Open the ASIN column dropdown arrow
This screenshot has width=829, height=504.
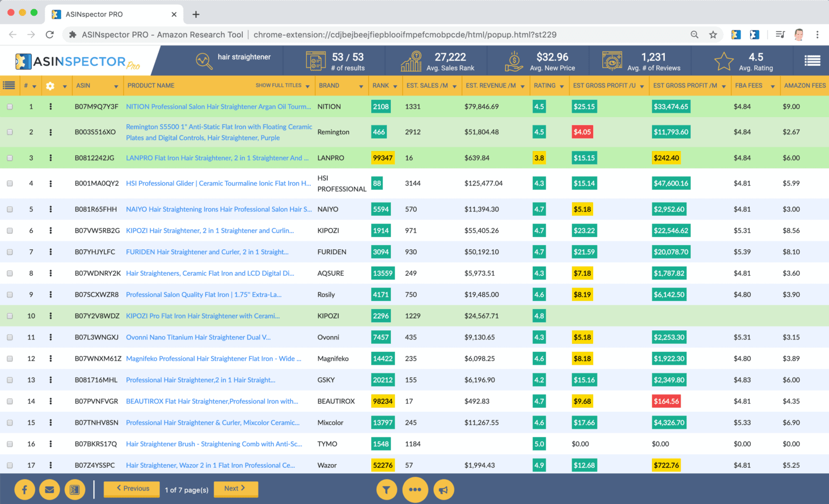(115, 86)
